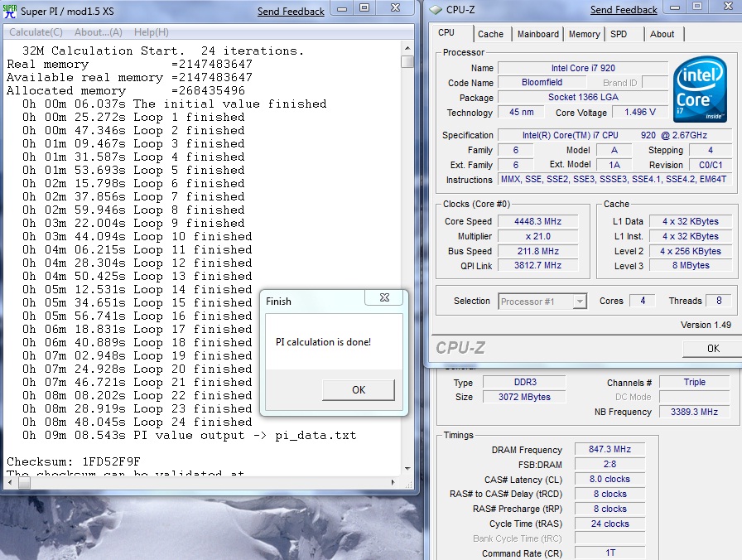Click the Super PI vertical scrollbar thumb

click(407, 62)
